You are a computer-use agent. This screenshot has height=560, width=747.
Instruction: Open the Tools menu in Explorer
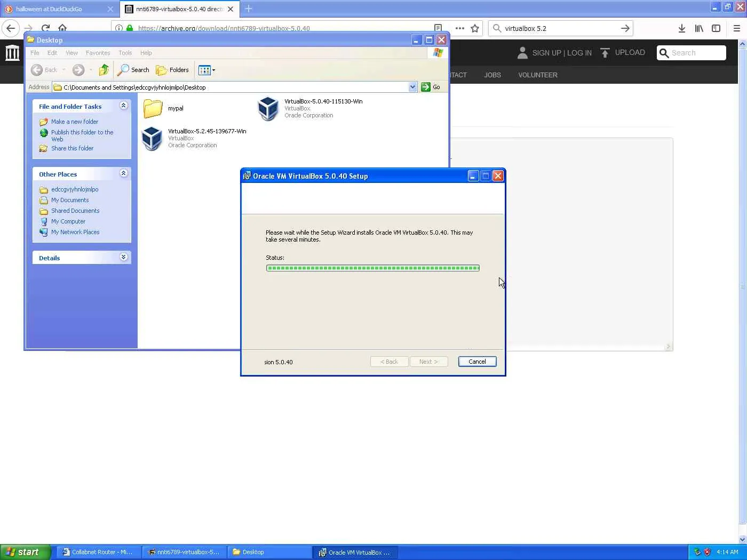[x=125, y=53]
